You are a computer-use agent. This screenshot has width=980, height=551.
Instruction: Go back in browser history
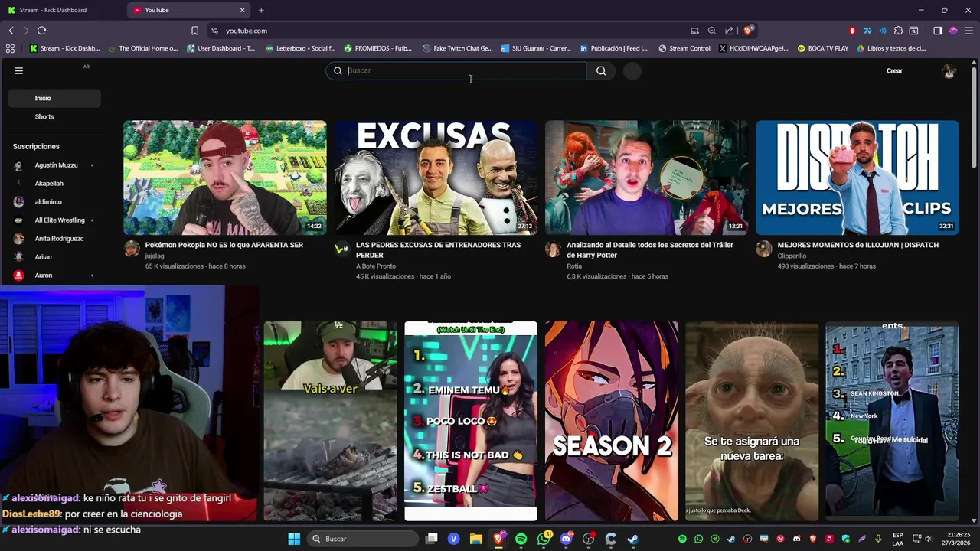(11, 31)
